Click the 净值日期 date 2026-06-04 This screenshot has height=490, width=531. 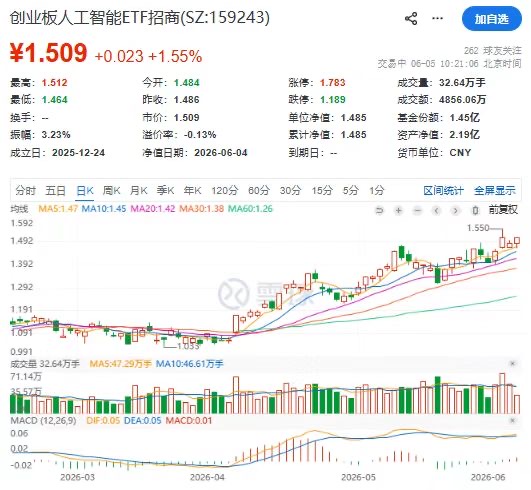click(x=221, y=153)
